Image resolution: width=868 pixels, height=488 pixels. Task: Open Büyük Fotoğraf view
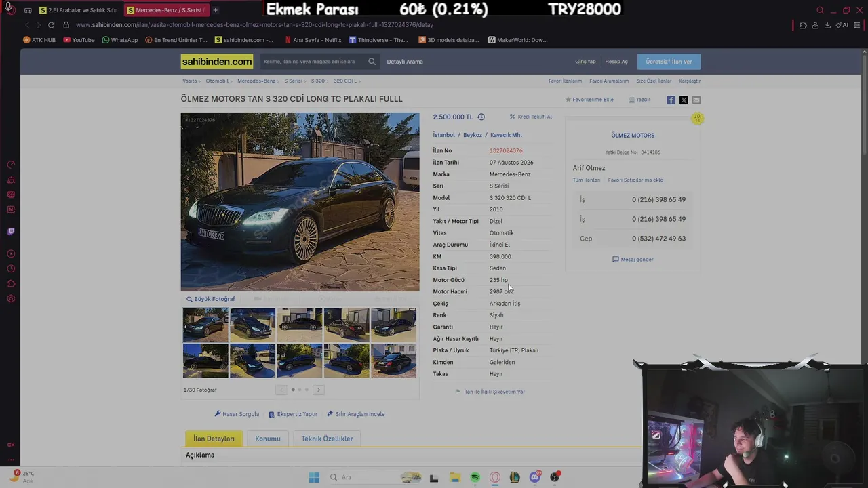[x=210, y=299]
